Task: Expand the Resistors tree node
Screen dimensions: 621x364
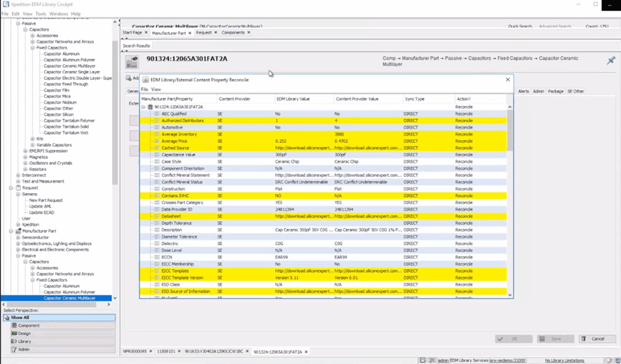Action: point(25,169)
